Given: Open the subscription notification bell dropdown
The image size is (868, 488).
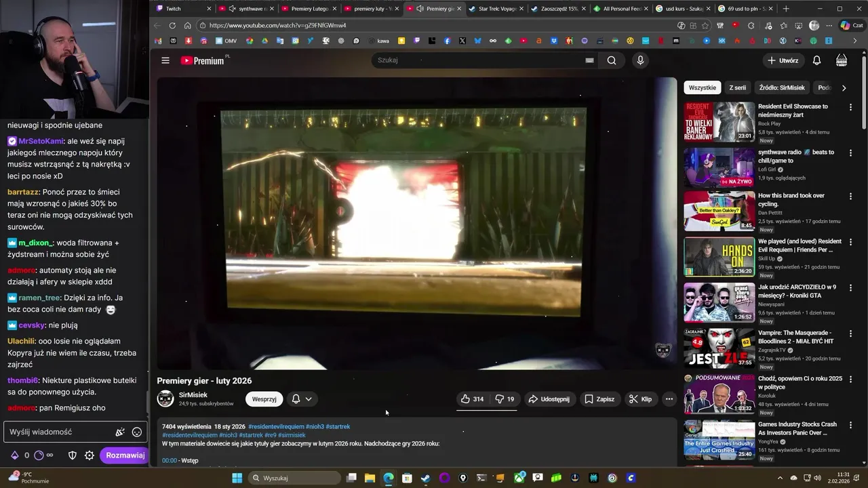Looking at the screenshot, I should [x=302, y=399].
